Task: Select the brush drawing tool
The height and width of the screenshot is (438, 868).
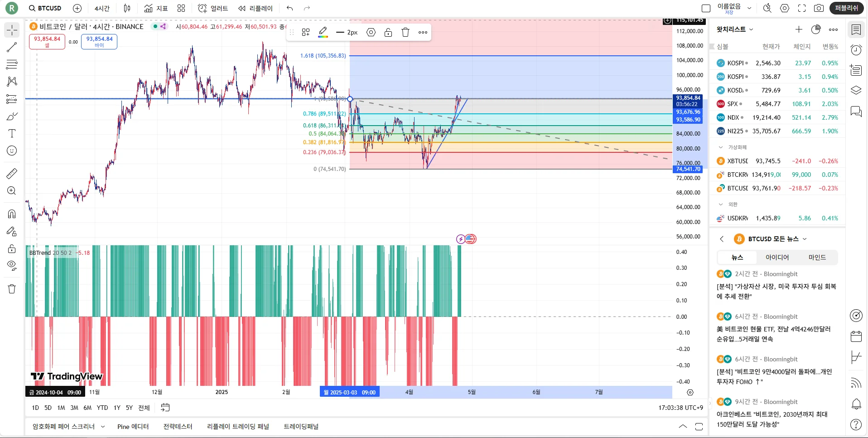Action: coord(12,116)
